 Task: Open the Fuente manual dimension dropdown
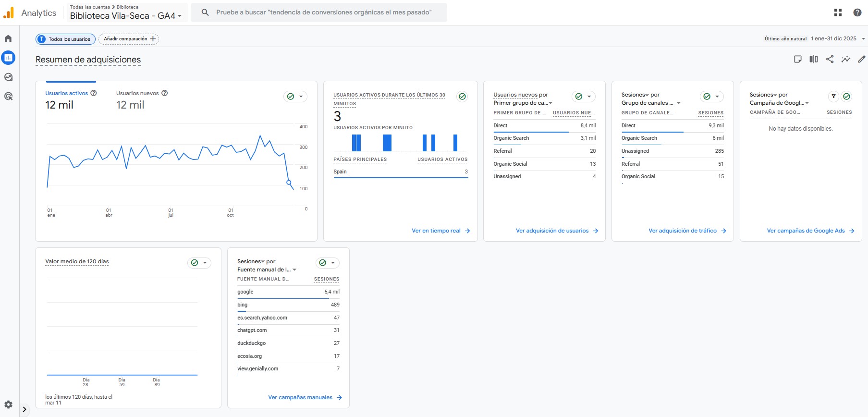(267, 270)
